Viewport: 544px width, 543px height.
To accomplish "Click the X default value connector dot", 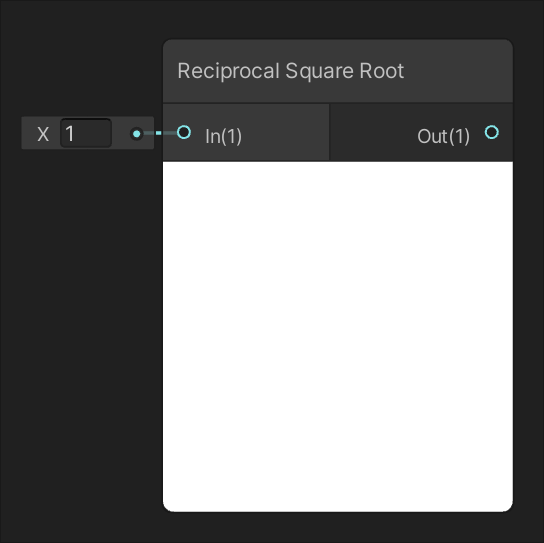I will click(x=137, y=134).
